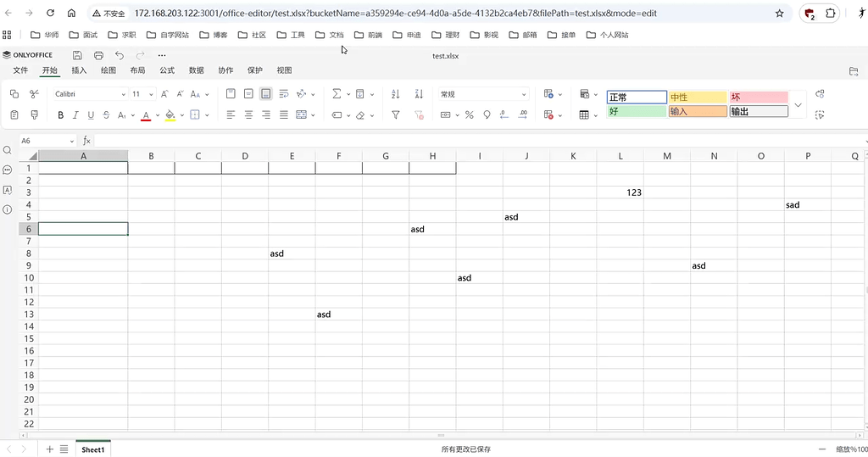Click the Cut scissors icon
This screenshot has width=868, height=457.
coord(34,94)
